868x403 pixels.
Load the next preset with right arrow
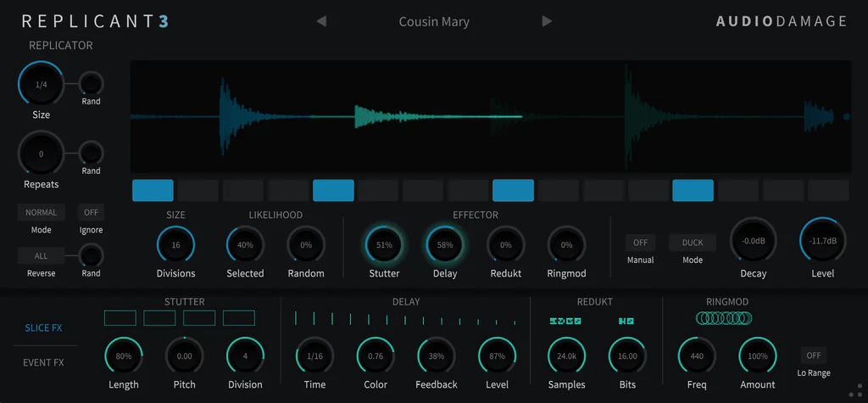pyautogui.click(x=547, y=21)
